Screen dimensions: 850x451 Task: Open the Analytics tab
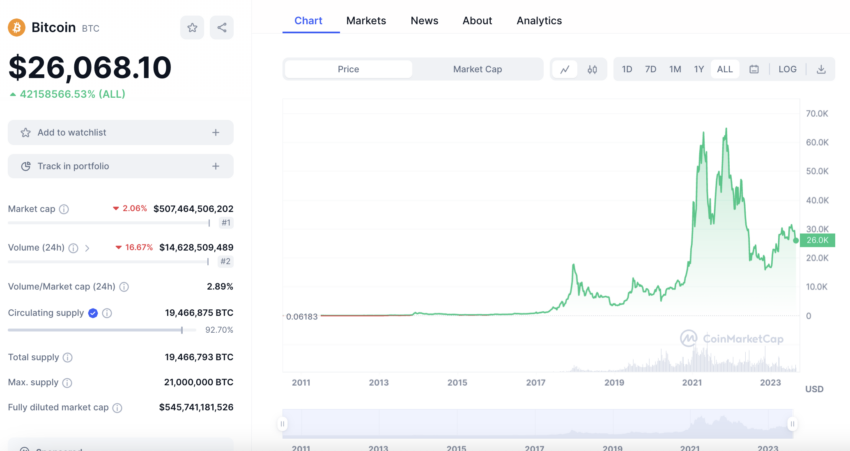(x=539, y=21)
